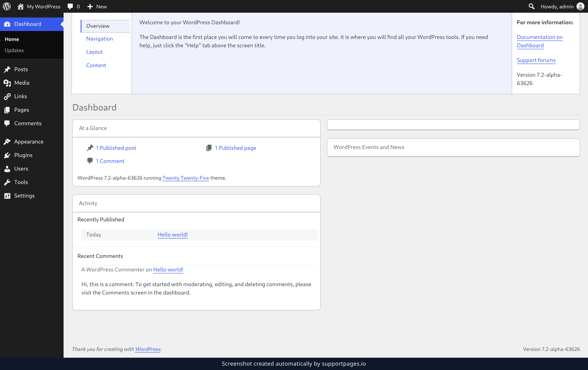Switch to the Content help tab
The image size is (588, 370).
click(x=96, y=65)
